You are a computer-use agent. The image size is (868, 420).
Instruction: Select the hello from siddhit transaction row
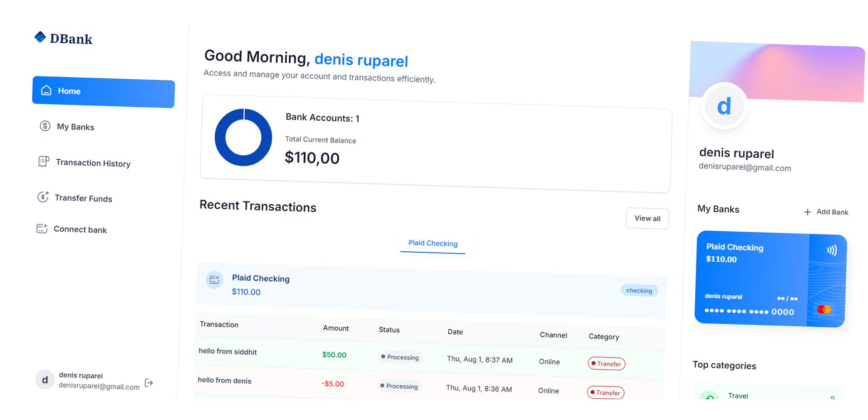point(228,352)
